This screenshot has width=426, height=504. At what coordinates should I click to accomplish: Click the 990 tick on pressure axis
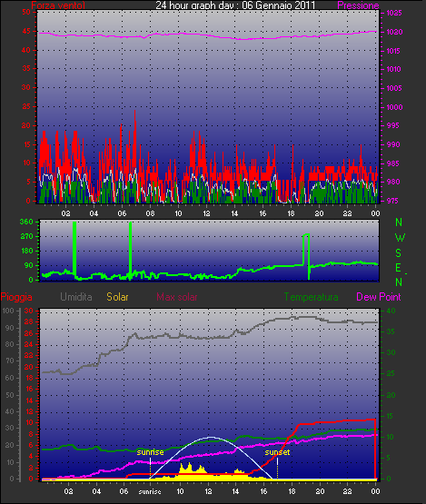(393, 144)
